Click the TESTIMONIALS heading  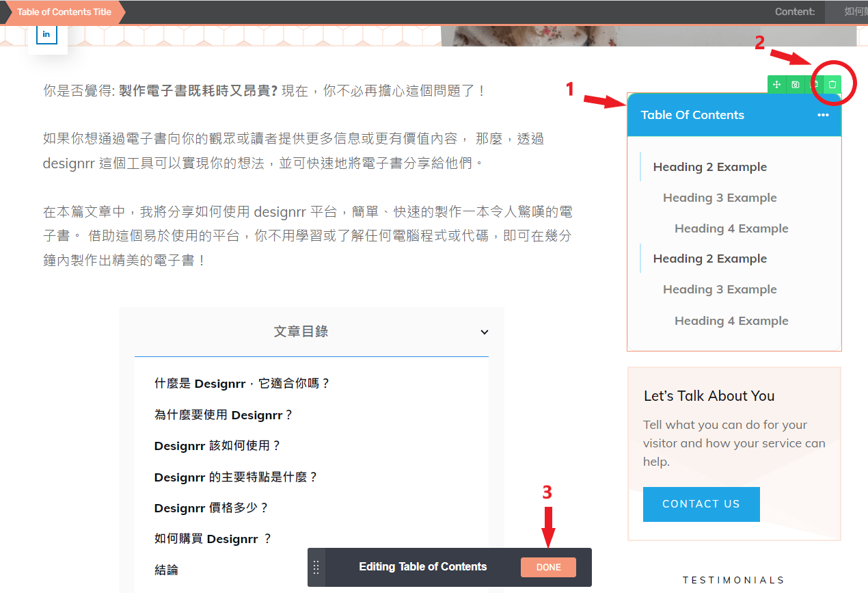point(734,580)
